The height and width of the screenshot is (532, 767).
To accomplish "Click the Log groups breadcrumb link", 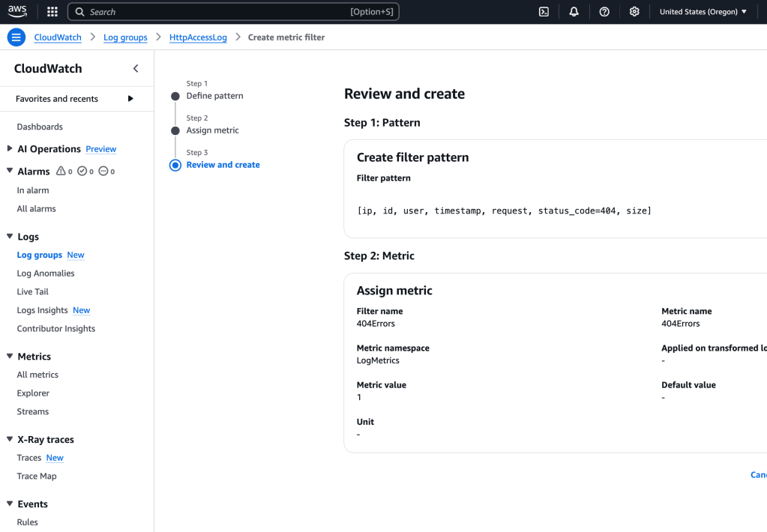I will (x=125, y=37).
